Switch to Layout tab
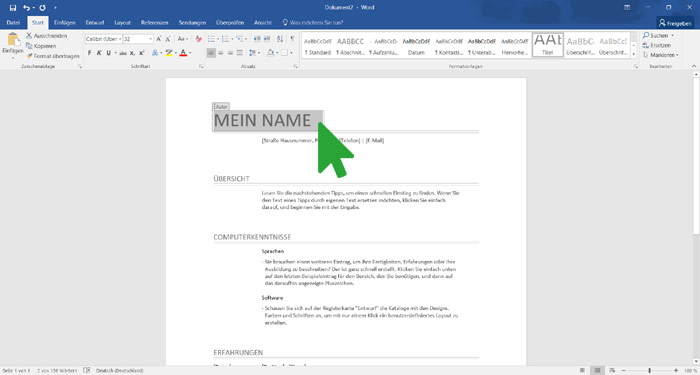Image resolution: width=700 pixels, height=375 pixels. [122, 22]
